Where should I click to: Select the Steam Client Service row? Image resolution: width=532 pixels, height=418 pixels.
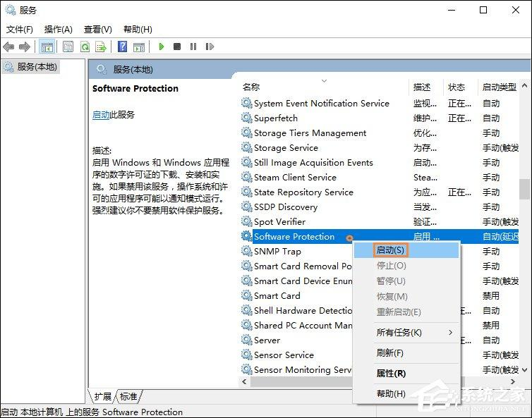(x=380, y=178)
